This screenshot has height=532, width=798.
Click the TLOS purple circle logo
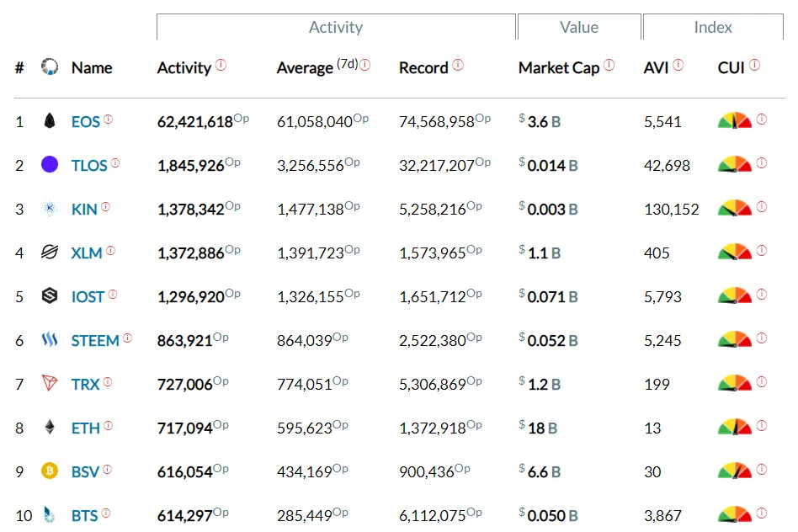tap(50, 164)
